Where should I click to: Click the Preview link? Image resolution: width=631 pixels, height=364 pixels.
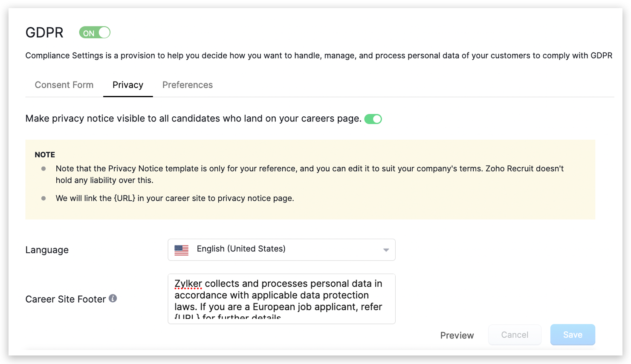[457, 335]
